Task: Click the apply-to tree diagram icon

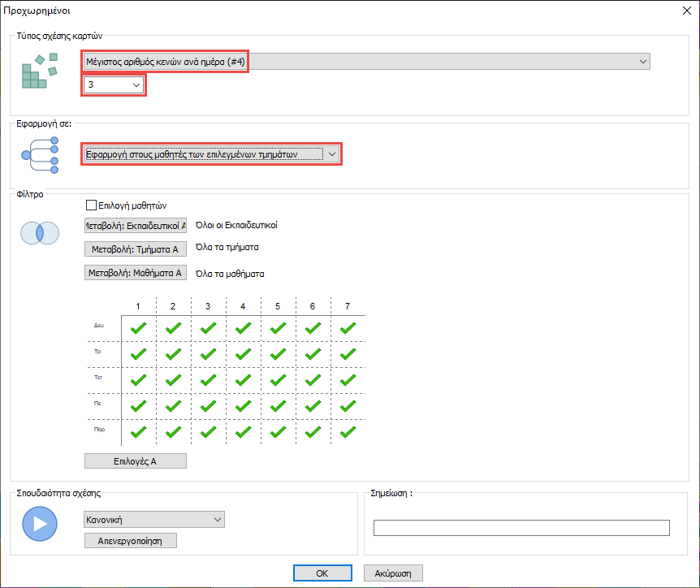Action: [x=41, y=154]
